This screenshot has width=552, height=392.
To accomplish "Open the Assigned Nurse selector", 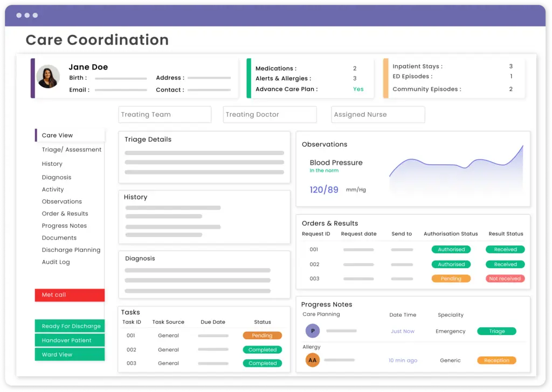I will coord(377,114).
